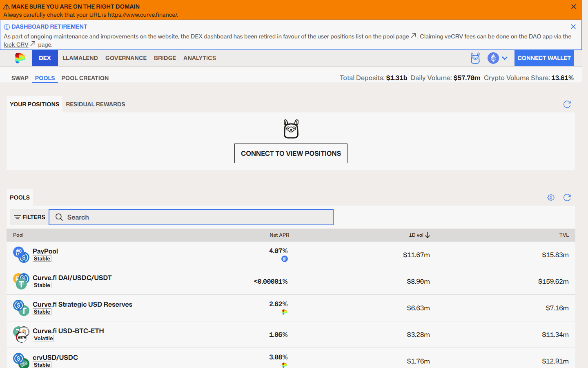Select the SWAP tab
This screenshot has width=588, height=368.
(20, 78)
